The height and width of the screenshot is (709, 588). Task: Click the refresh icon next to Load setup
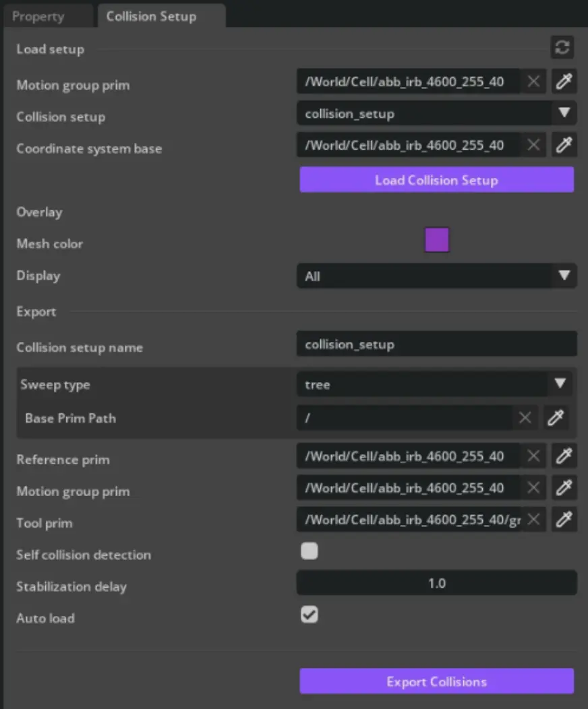tap(562, 48)
